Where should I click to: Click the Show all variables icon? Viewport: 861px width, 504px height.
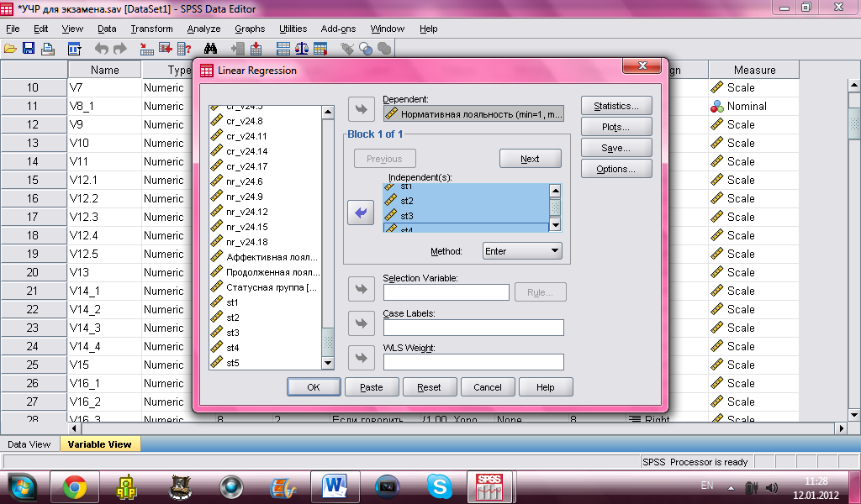click(384, 49)
